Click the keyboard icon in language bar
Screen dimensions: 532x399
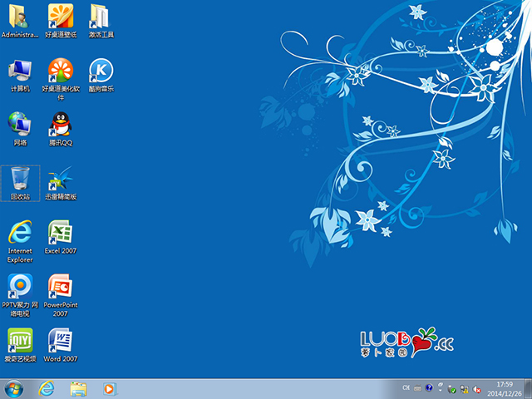pos(417,388)
